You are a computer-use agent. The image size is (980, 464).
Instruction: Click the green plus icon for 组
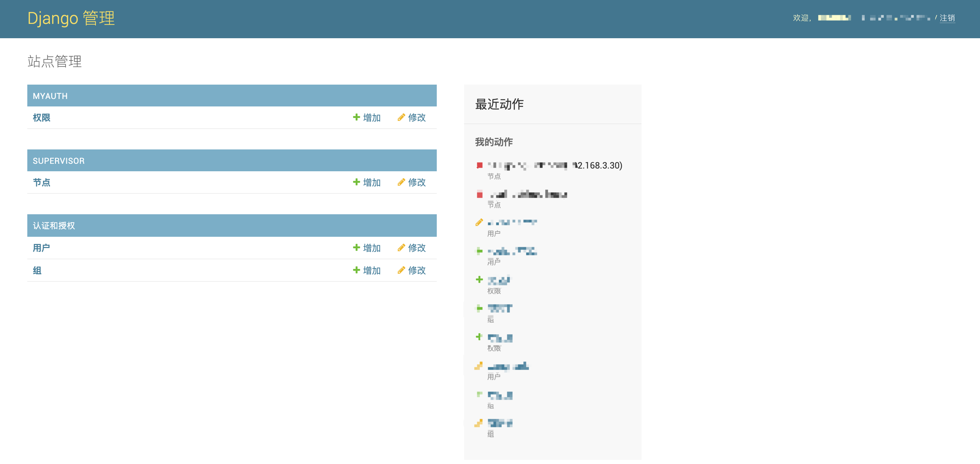coord(356,270)
